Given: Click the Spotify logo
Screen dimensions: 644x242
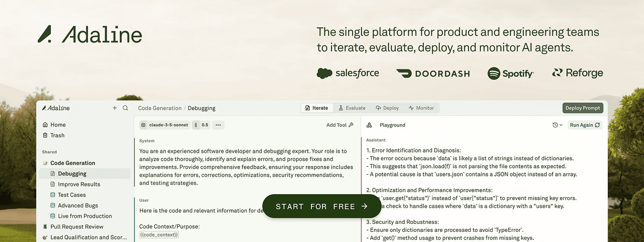Looking at the screenshot, I should (510, 74).
